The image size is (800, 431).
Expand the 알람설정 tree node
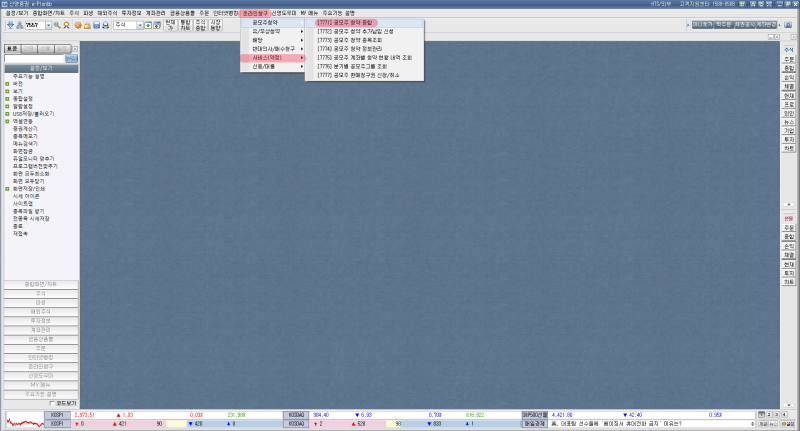point(8,107)
